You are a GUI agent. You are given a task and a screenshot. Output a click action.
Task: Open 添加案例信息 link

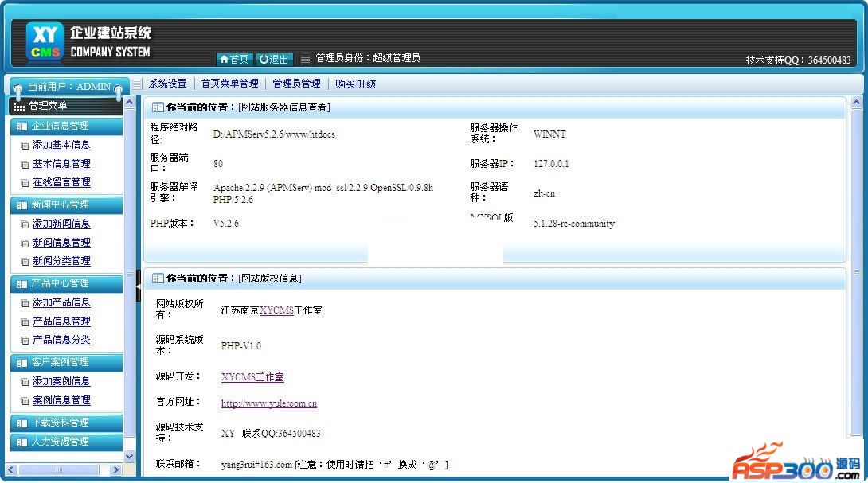(61, 381)
